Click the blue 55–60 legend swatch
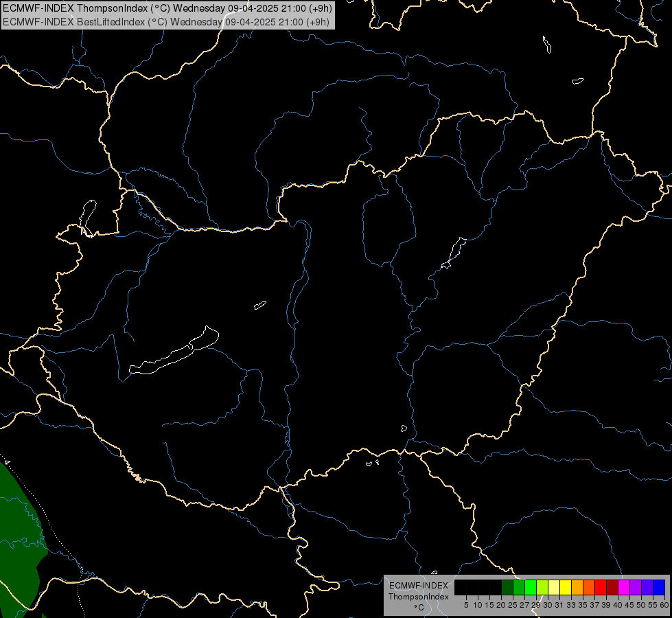 tap(659, 587)
